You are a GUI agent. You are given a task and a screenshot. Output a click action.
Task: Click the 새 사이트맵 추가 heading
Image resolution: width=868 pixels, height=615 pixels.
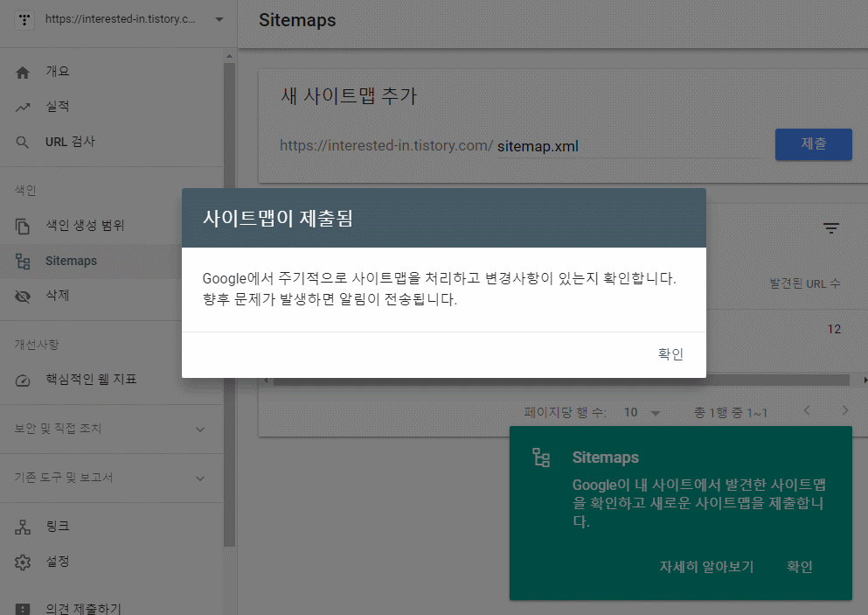pos(349,96)
